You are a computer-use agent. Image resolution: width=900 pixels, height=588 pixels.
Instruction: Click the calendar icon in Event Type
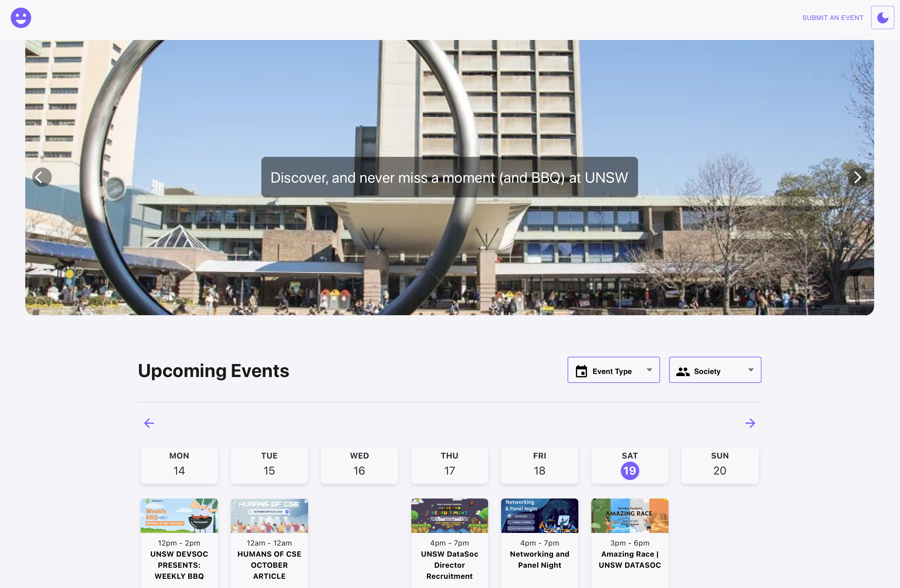point(581,371)
